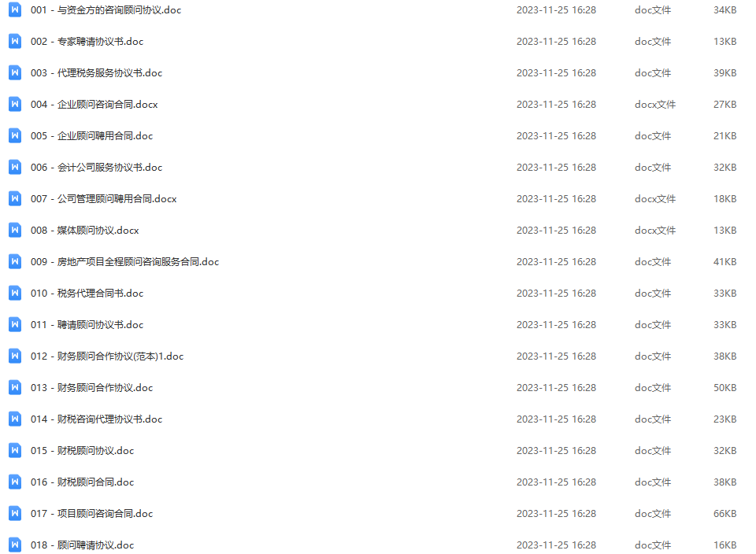The image size is (756, 554).
Task: Select 房地产项目全程顾问咨询服务合同.doc file name
Action: (x=125, y=261)
